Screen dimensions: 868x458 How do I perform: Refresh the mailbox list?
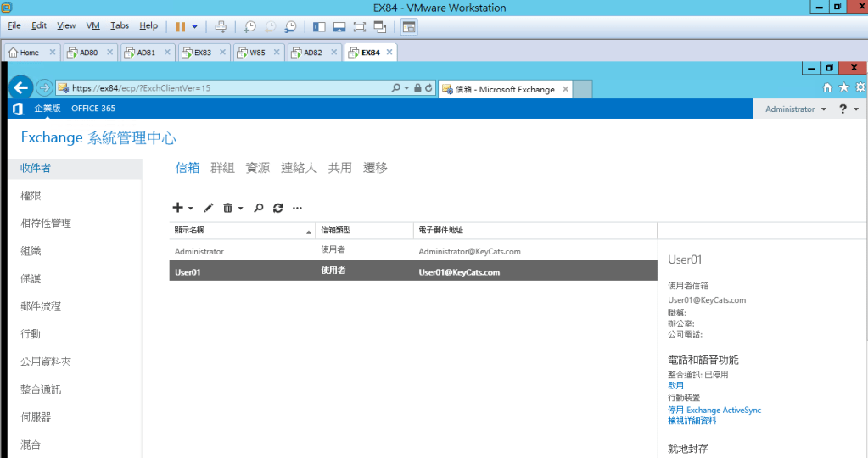pos(277,208)
